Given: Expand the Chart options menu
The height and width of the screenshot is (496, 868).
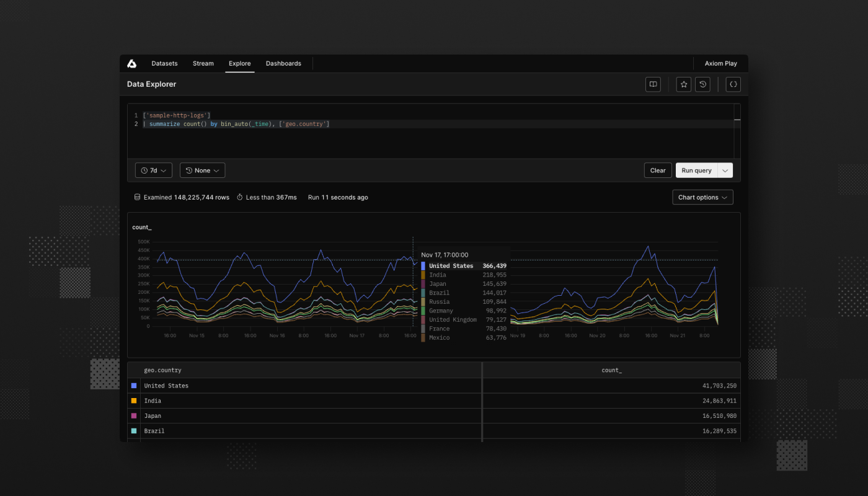Looking at the screenshot, I should [702, 197].
